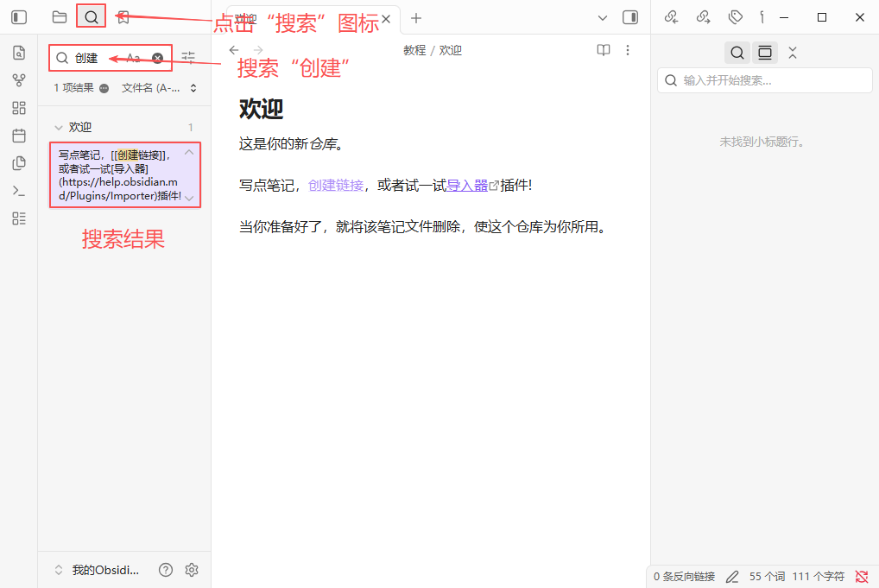Image resolution: width=879 pixels, height=588 pixels.
Task: Maximize the Obsidian window
Action: [822, 17]
